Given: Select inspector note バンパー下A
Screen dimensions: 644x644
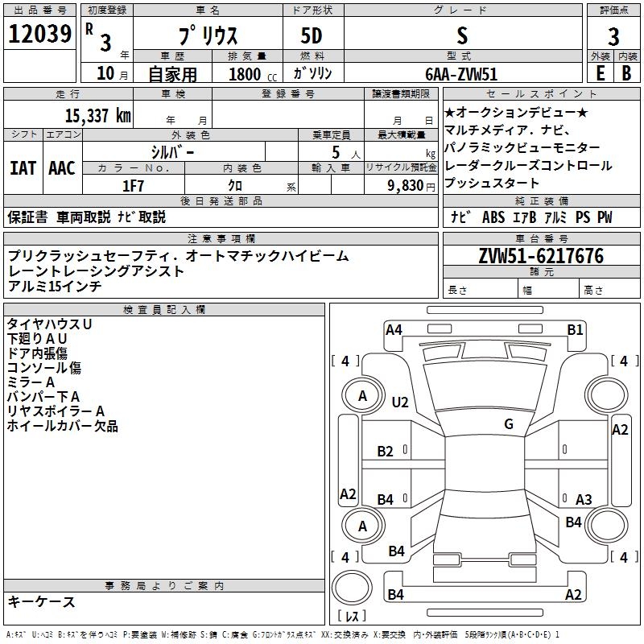Looking at the screenshot, I should pos(43,397).
